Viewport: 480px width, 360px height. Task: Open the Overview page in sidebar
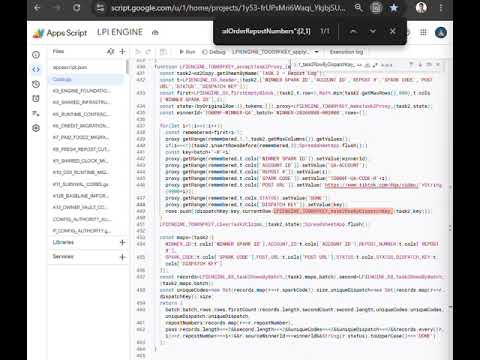[x=36, y=55]
